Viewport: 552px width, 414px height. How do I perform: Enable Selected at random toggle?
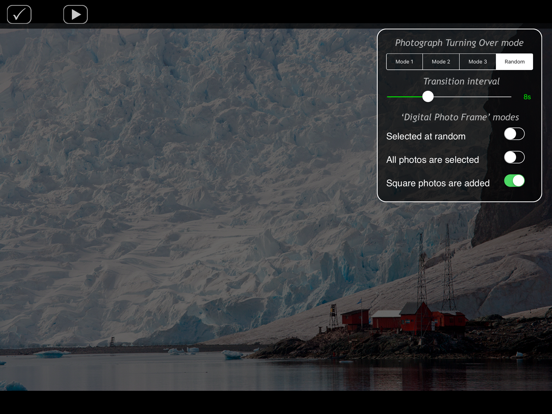514,134
